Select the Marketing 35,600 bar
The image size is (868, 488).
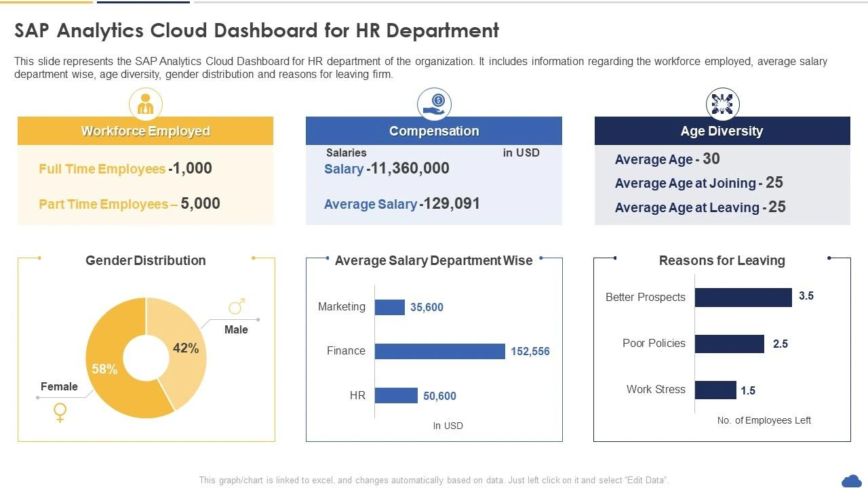point(389,306)
